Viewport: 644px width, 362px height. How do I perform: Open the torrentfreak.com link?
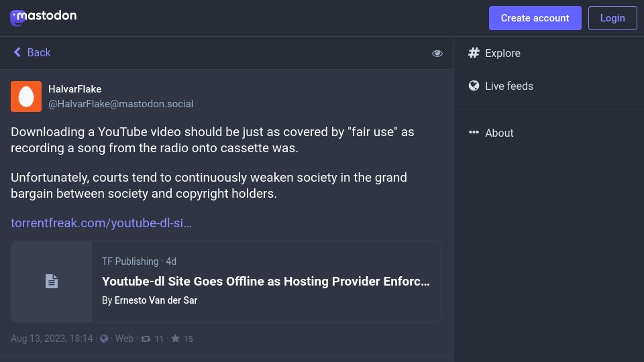point(101,223)
